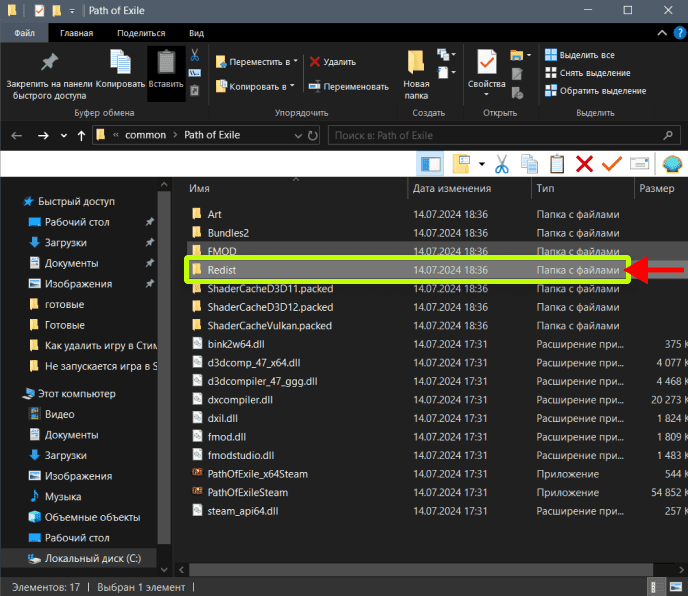Select the ShaderCacheVulkan.packed folder
The height and width of the screenshot is (596, 688).
pyautogui.click(x=269, y=326)
